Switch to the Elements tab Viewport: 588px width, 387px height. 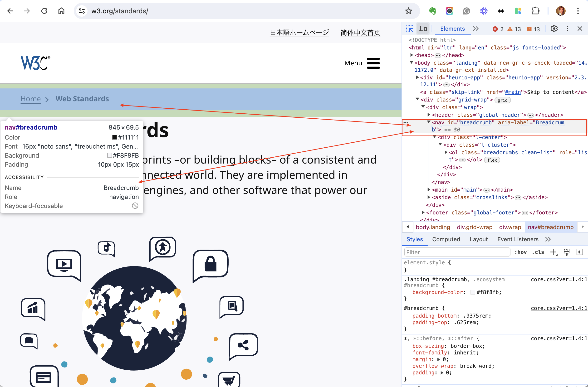pyautogui.click(x=452, y=29)
